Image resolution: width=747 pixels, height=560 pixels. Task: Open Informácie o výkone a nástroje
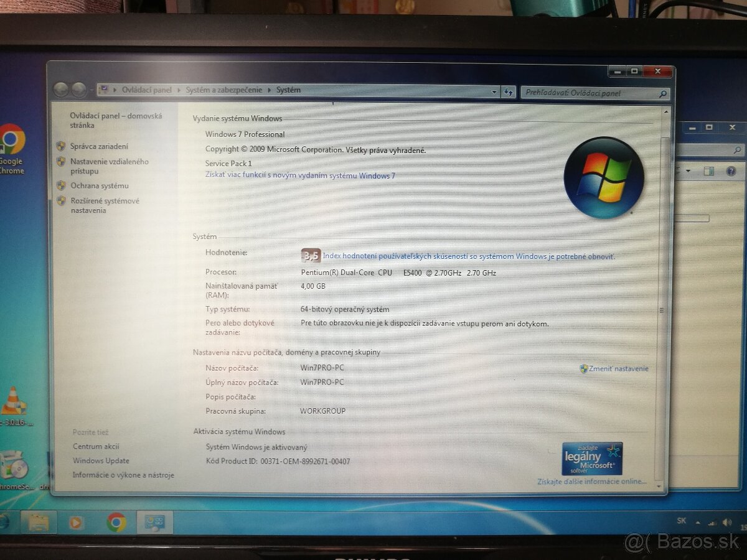(x=123, y=475)
